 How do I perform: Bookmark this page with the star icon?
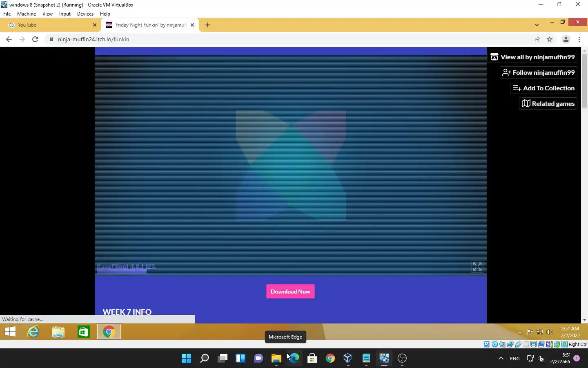(x=550, y=39)
